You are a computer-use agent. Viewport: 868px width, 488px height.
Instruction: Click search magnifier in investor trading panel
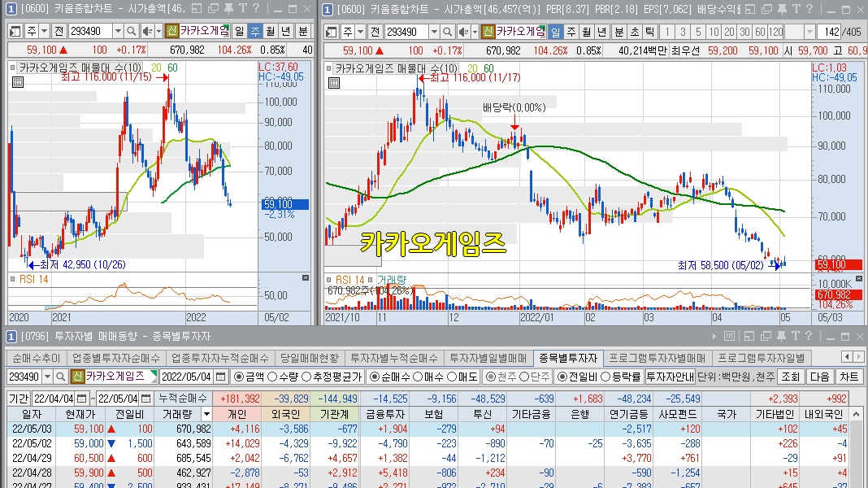(61, 377)
